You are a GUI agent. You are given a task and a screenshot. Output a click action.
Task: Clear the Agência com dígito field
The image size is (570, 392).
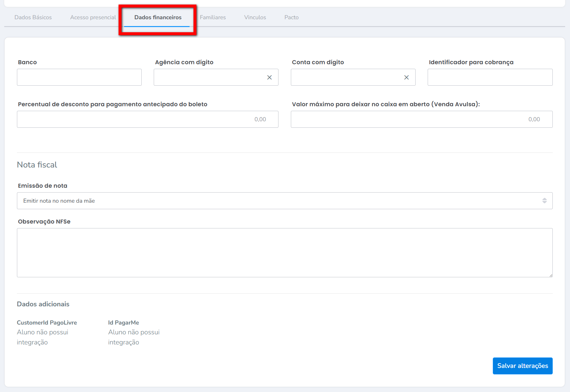pos(269,78)
